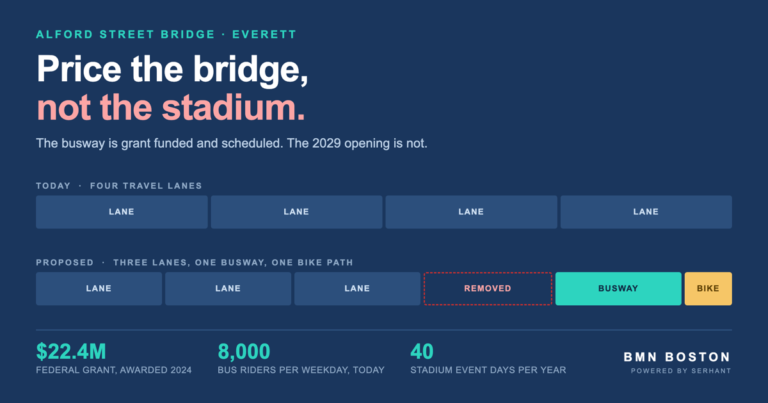Click the Powered by Serhant text
The width and height of the screenshot is (768, 403).
[x=681, y=371]
